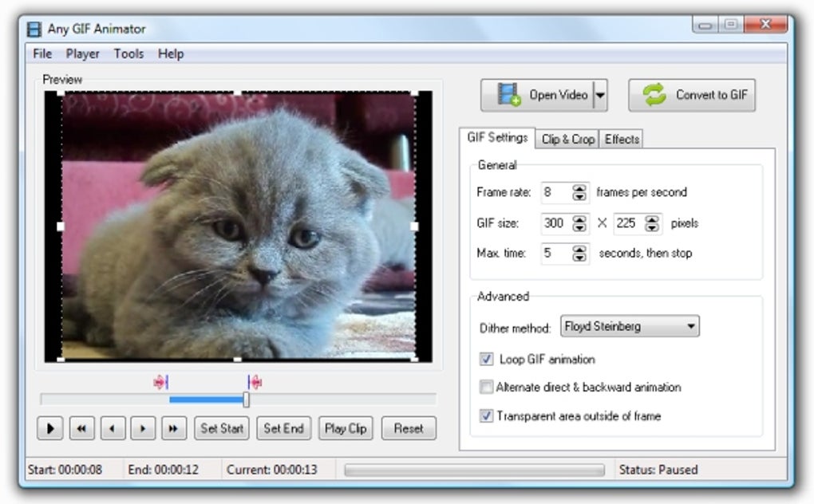Decrease Max. time with the down arrow
Image resolution: width=814 pixels, height=504 pixels.
579,258
